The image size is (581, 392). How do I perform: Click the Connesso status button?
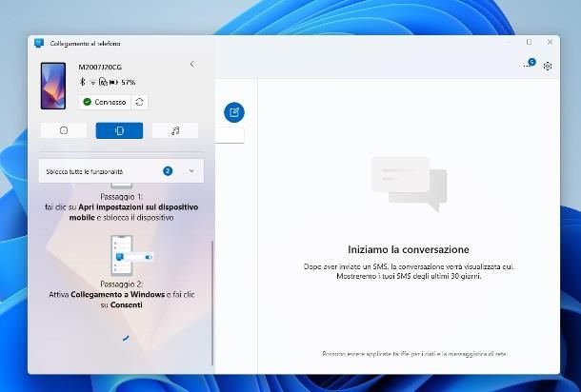pos(105,102)
